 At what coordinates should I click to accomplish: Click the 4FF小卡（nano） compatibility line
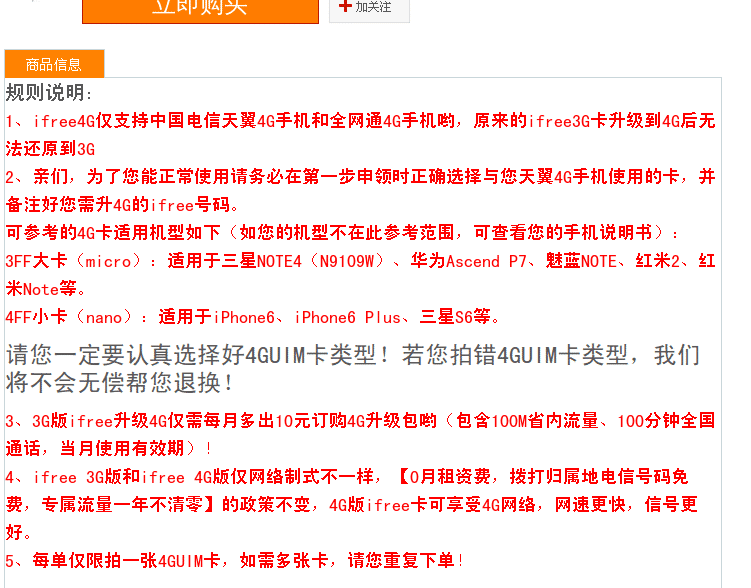click(252, 317)
